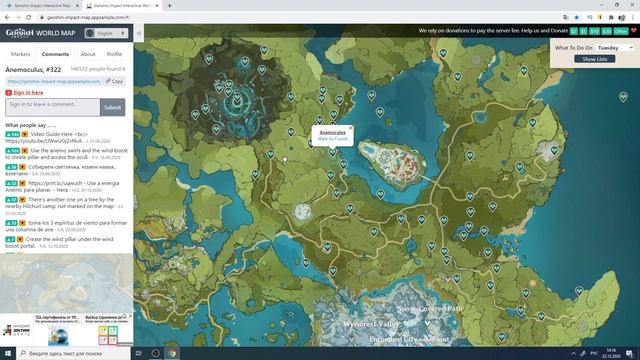Close the advertisement in the sidebar

tap(130, 316)
